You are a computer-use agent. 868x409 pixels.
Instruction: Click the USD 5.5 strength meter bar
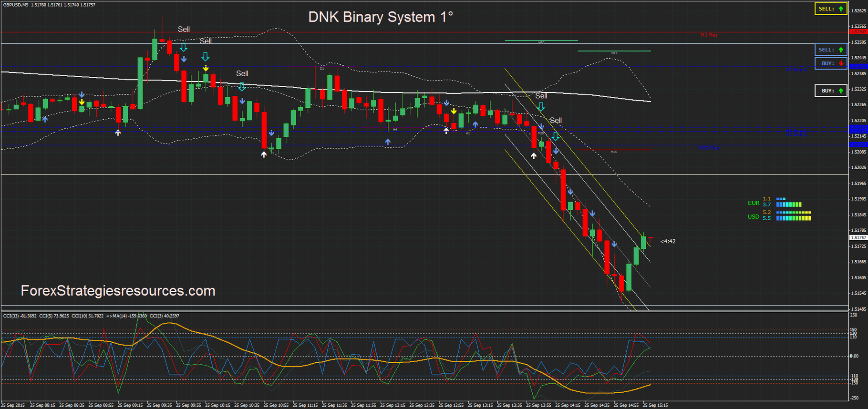(794, 218)
